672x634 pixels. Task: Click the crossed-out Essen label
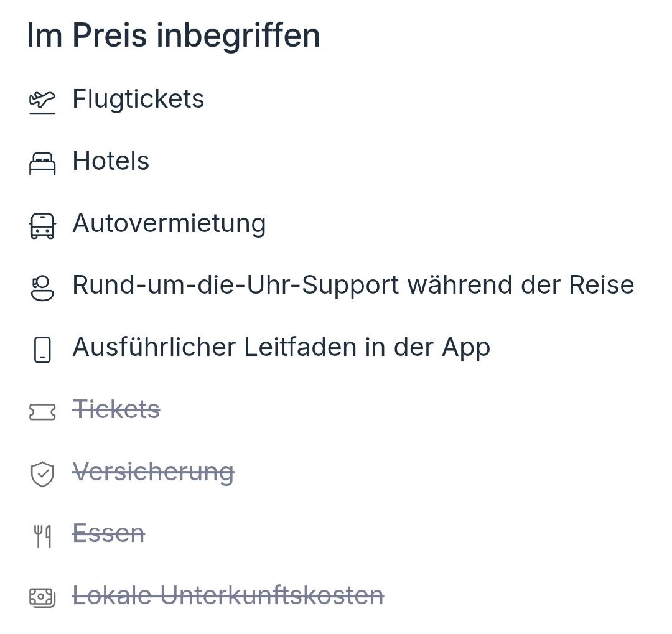tap(109, 533)
